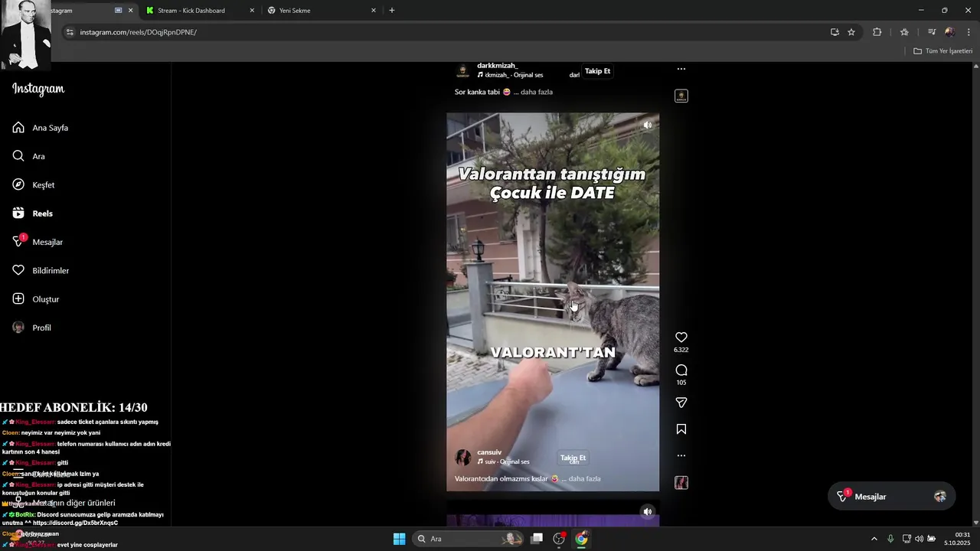This screenshot has width=980, height=551.
Task: Open comments on the cansuiv reel
Action: coord(681,370)
